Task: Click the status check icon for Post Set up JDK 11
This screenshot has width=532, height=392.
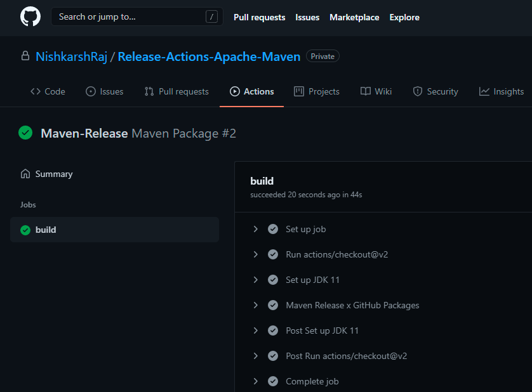Action: [273, 330]
